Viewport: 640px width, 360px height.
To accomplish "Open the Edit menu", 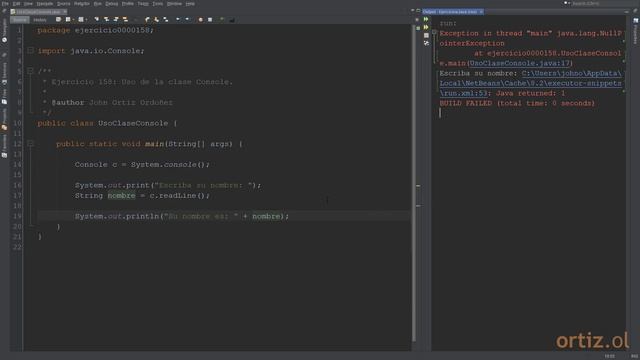I will [x=16, y=4].
